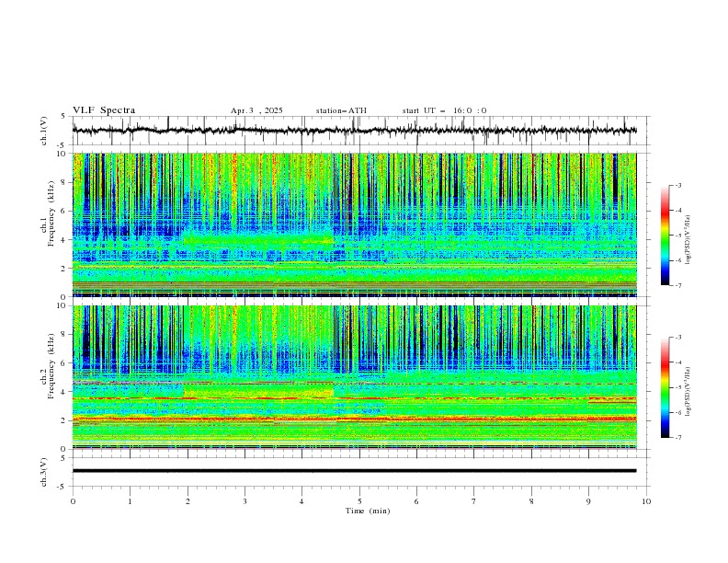This screenshot has width=728, height=563.
Task: Click the ch.1 spectrogram color bar
Action: (x=665, y=236)
